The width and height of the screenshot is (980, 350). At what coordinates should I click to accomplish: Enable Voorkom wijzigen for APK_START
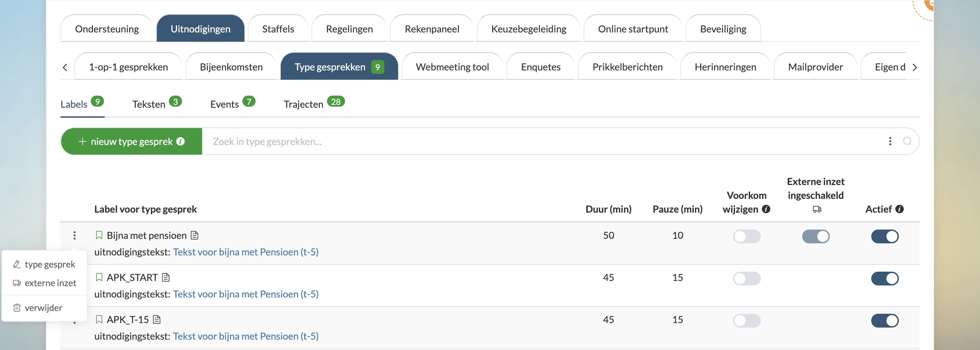click(747, 279)
